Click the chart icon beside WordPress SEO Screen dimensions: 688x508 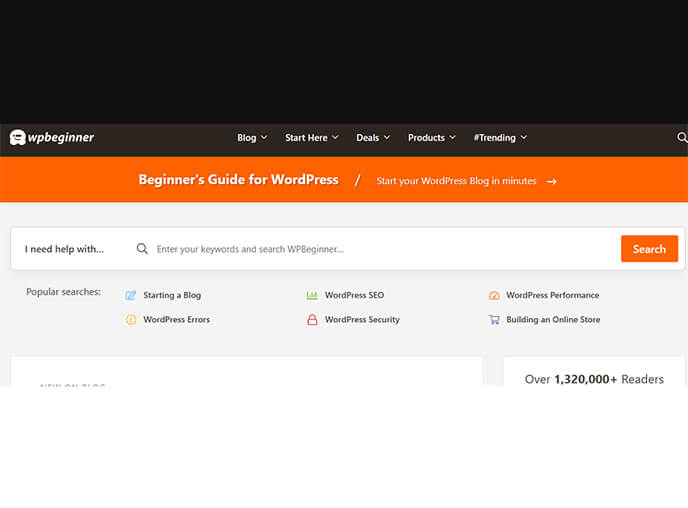click(x=312, y=295)
